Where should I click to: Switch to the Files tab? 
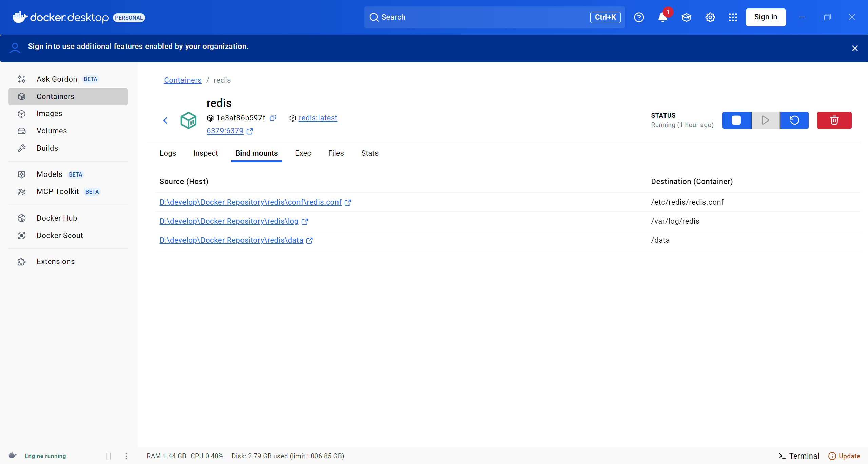coord(336,153)
